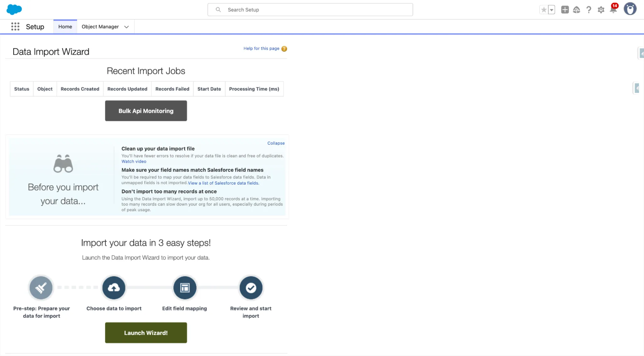This screenshot has height=356, width=644.
Task: Click the favorites star icon
Action: click(x=544, y=10)
